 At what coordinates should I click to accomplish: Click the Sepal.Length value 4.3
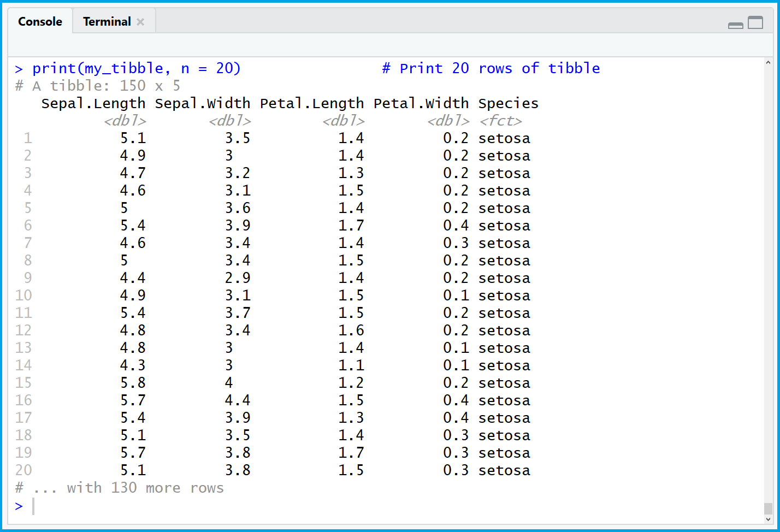(x=133, y=365)
